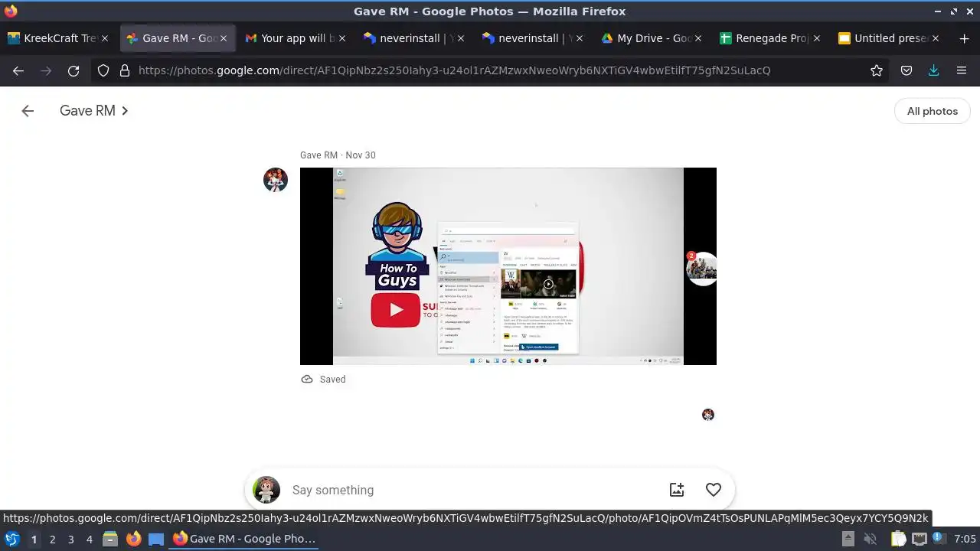Screen dimensions: 980x551
Task: Add photos to the conversation
Action: [x=677, y=490]
